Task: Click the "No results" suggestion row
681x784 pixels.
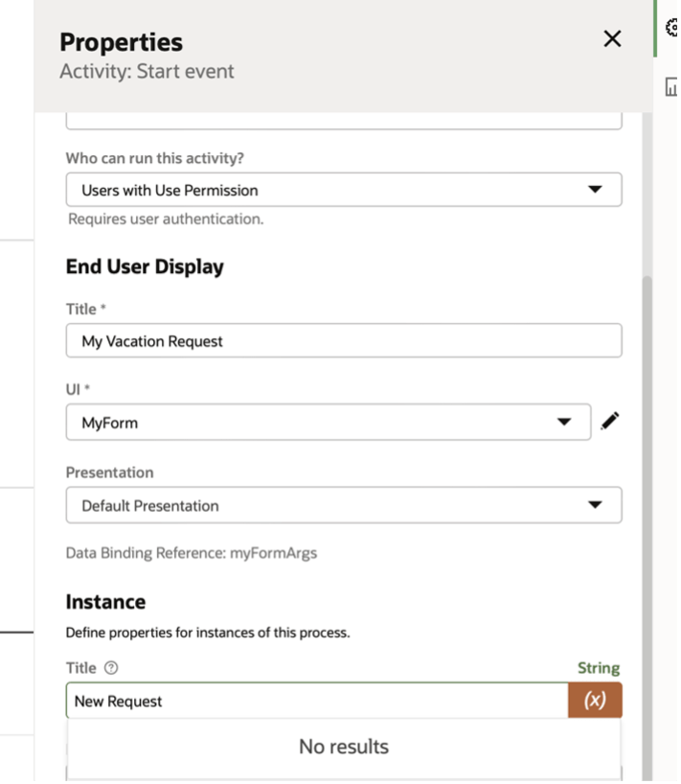Action: [x=343, y=747]
